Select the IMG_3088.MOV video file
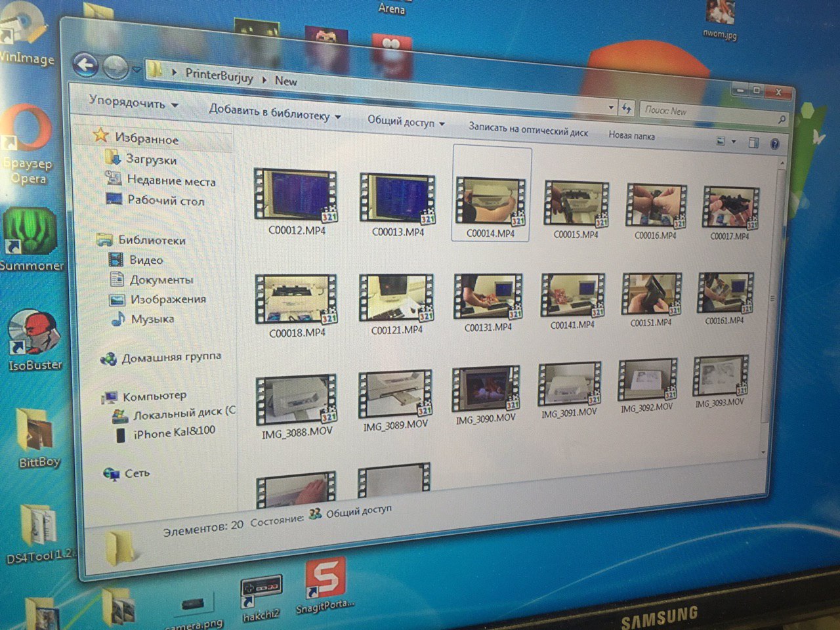 coord(297,407)
